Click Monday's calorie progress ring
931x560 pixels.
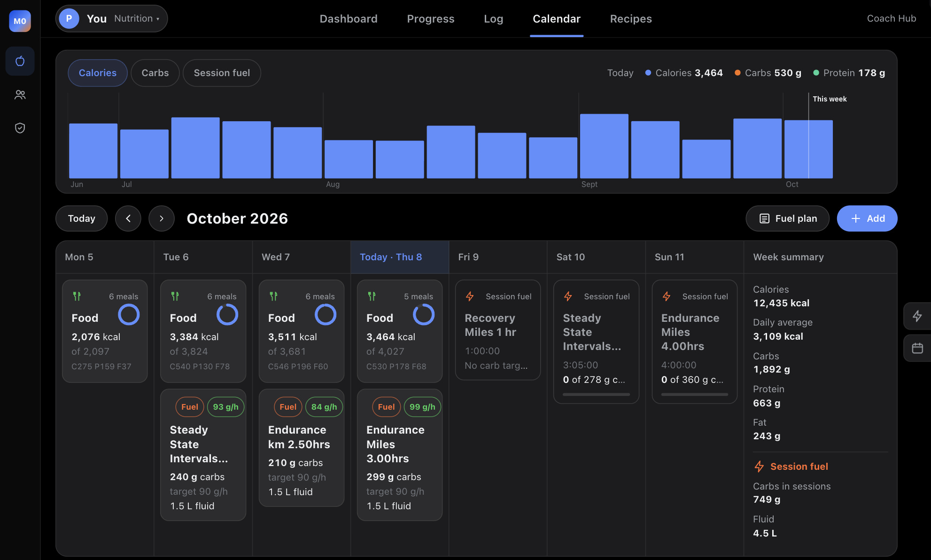pos(129,315)
